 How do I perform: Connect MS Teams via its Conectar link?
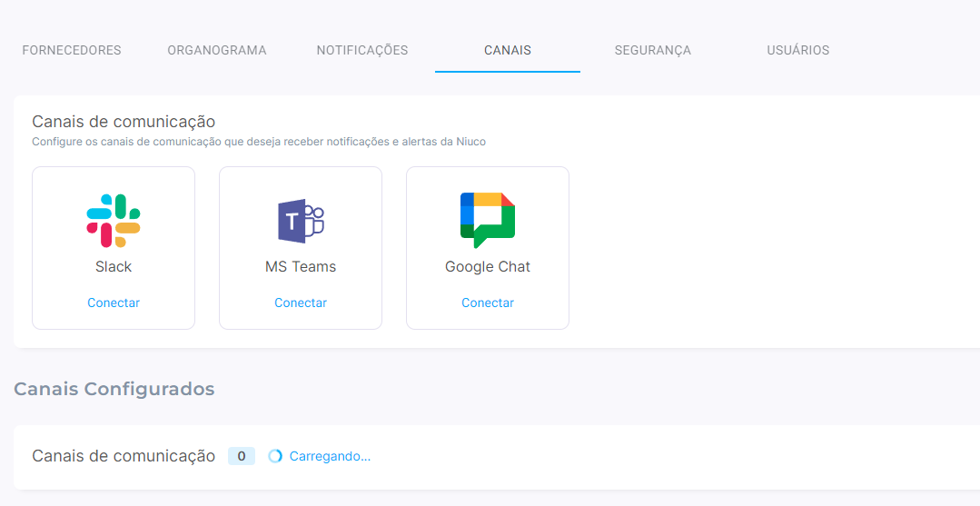click(x=301, y=303)
